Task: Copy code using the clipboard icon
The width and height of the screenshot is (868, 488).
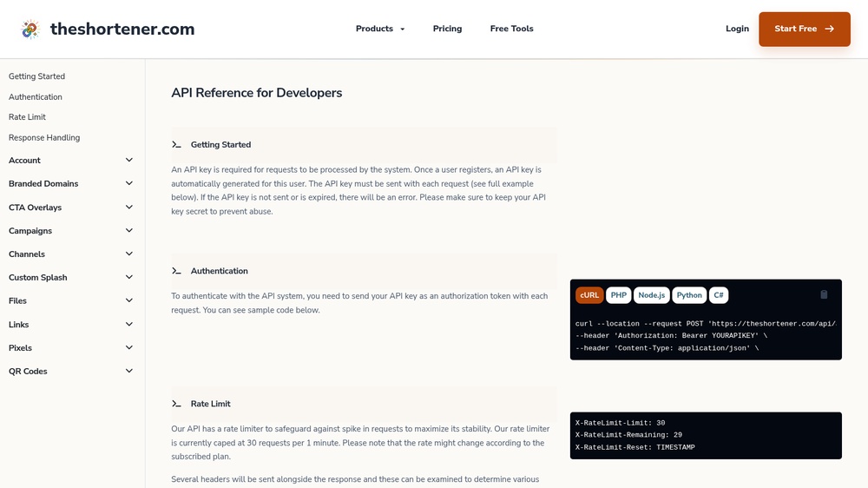Action: tap(824, 294)
